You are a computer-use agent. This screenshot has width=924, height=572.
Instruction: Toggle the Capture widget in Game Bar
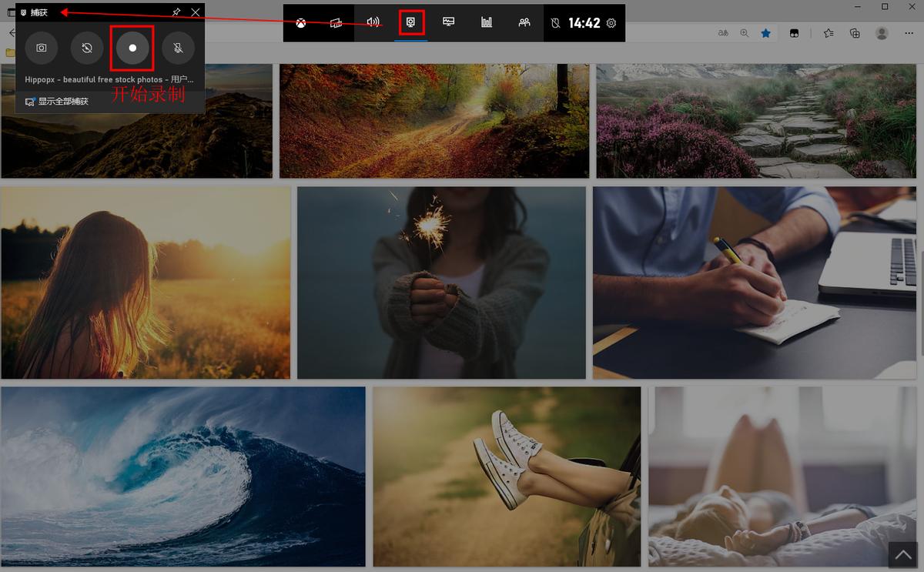[411, 23]
